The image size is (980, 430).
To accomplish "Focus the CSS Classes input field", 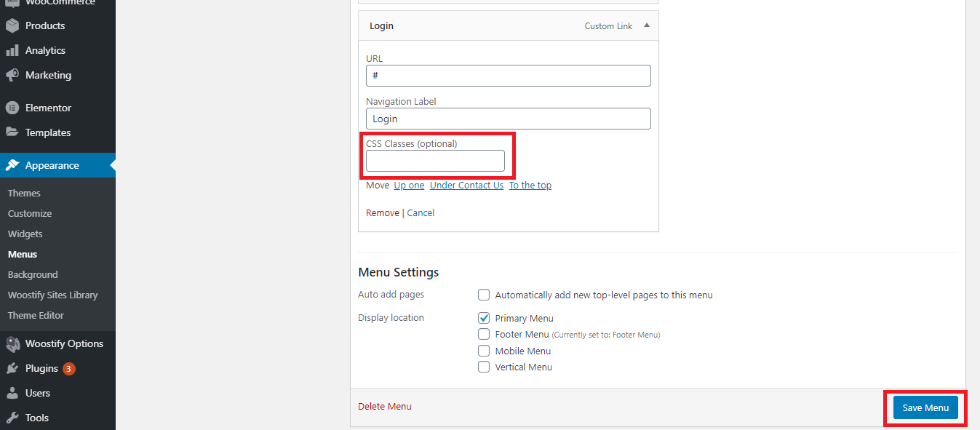I will (x=435, y=161).
